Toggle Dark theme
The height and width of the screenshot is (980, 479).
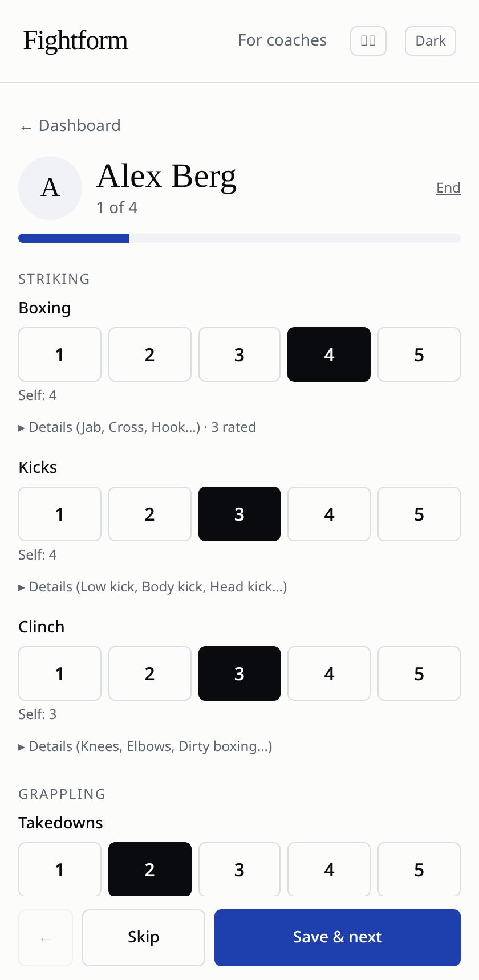[x=431, y=41]
